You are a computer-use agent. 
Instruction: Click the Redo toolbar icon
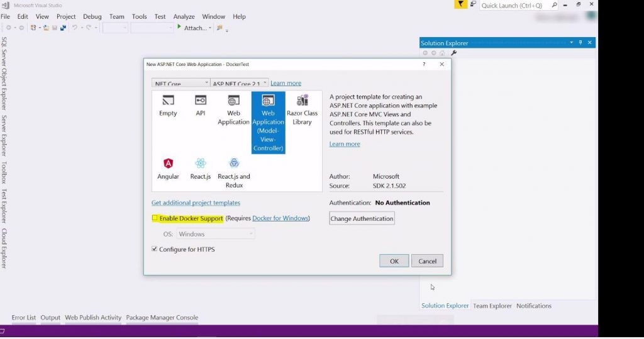pyautogui.click(x=88, y=28)
